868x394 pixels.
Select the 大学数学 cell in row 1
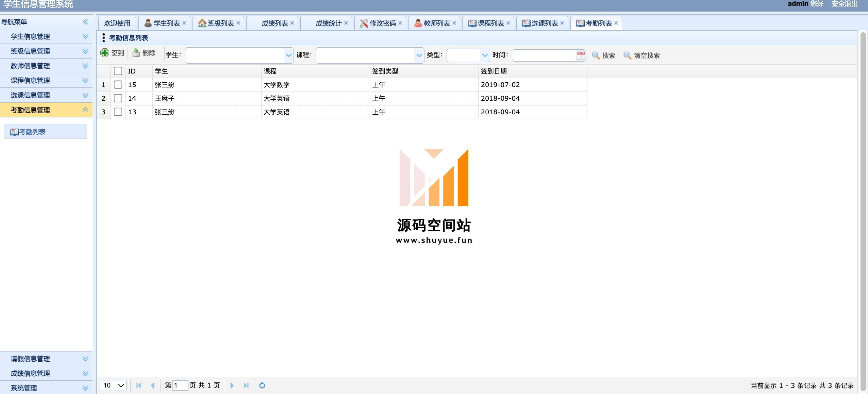316,85
